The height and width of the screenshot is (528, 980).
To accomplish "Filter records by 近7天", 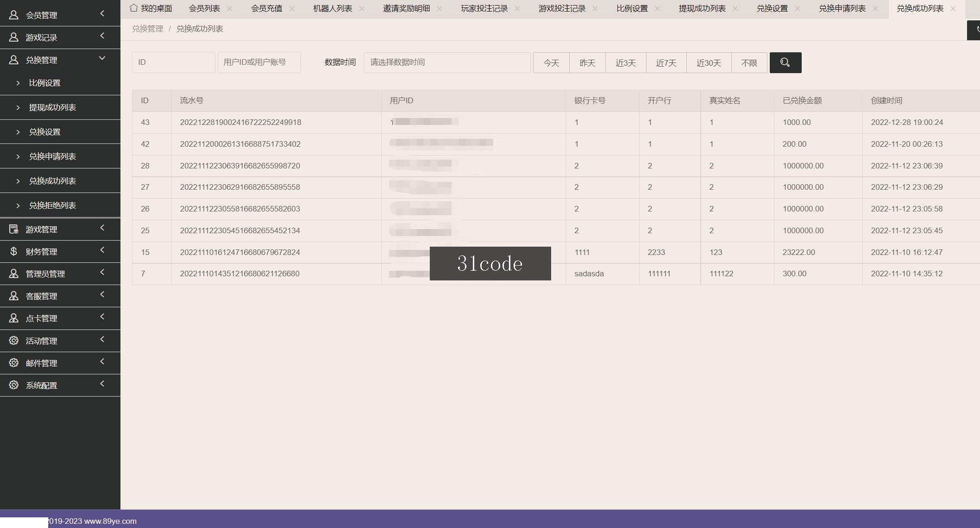I will pyautogui.click(x=666, y=63).
